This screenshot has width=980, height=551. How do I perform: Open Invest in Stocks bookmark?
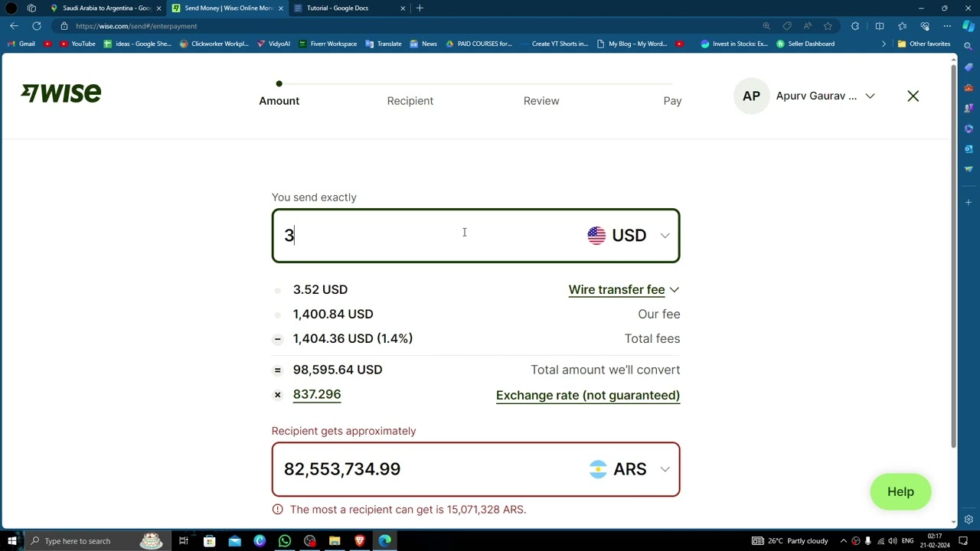[x=734, y=44]
